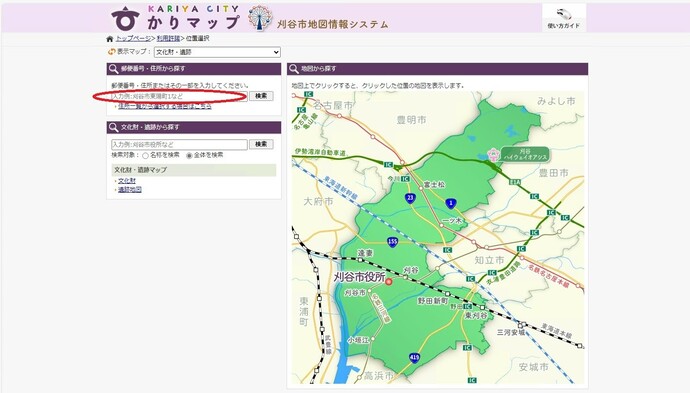Click the magnifier icon beside 地図から探す
Screen dimensions: 690x393
click(294, 69)
